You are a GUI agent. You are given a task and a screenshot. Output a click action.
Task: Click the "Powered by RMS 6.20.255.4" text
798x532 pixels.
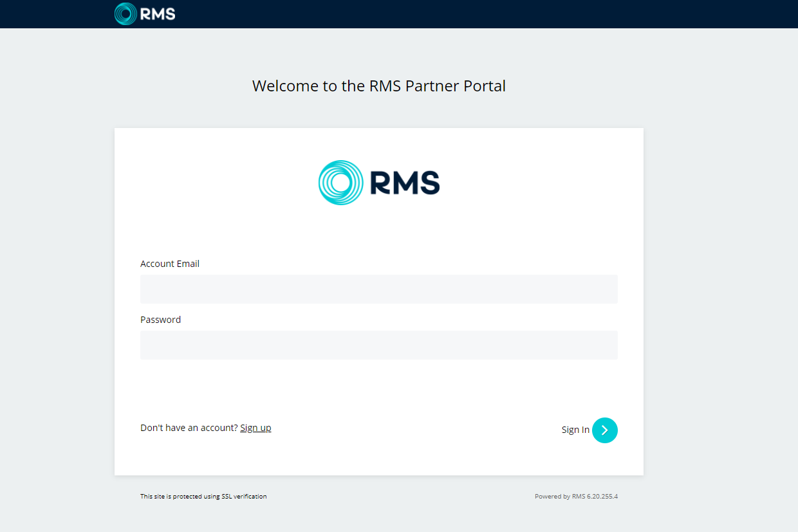(576, 497)
